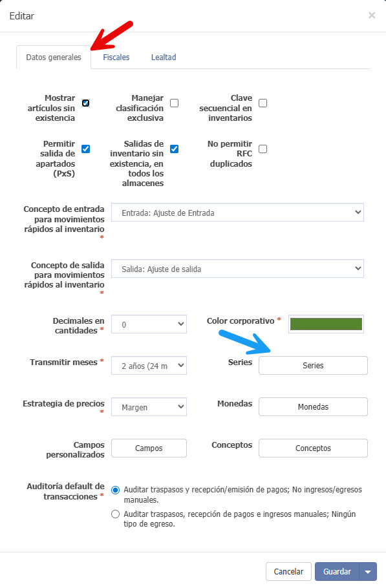
Task: Open the Transmitir meses selector
Action: coord(149,365)
